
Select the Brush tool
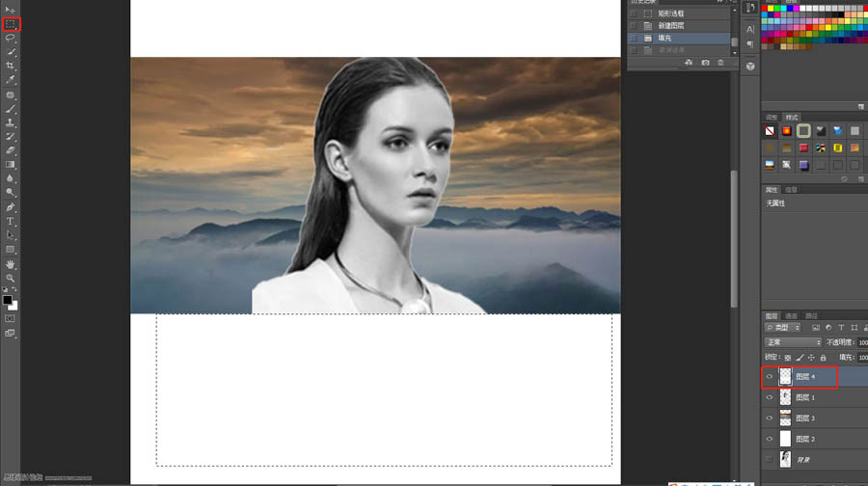pos(10,109)
